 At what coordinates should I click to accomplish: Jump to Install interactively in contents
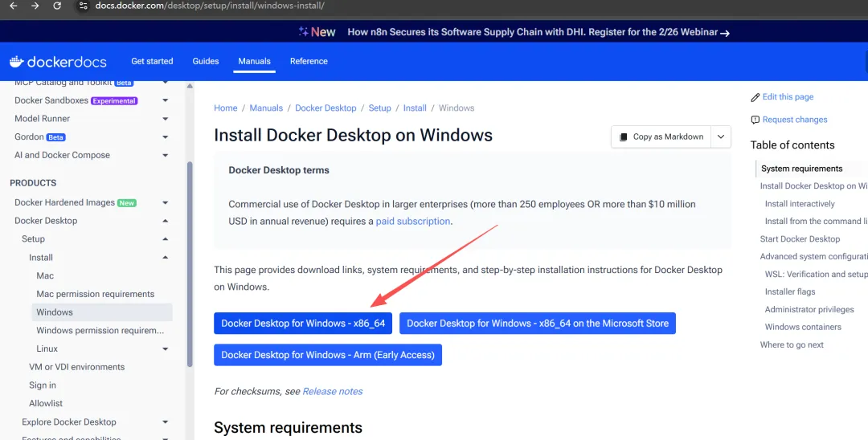pyautogui.click(x=800, y=204)
